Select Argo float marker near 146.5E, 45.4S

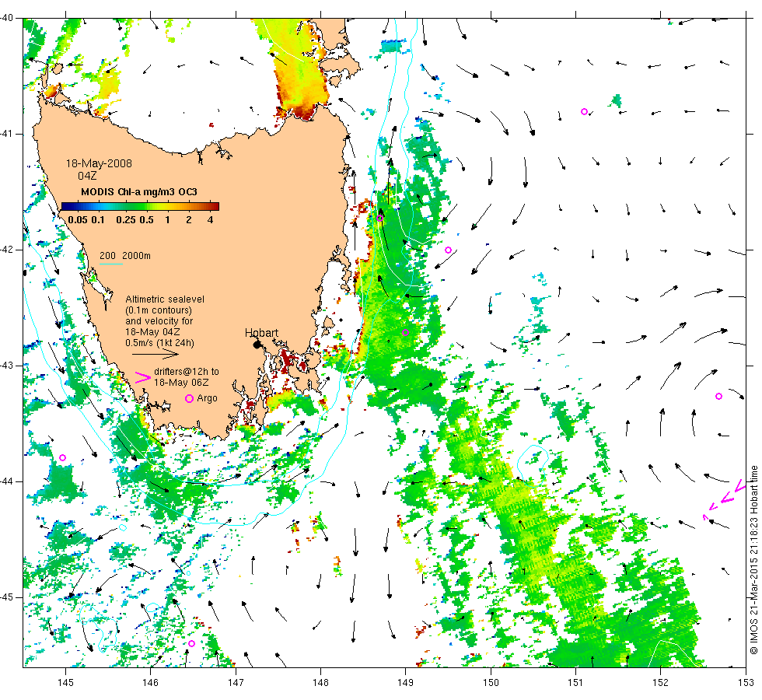(x=191, y=644)
